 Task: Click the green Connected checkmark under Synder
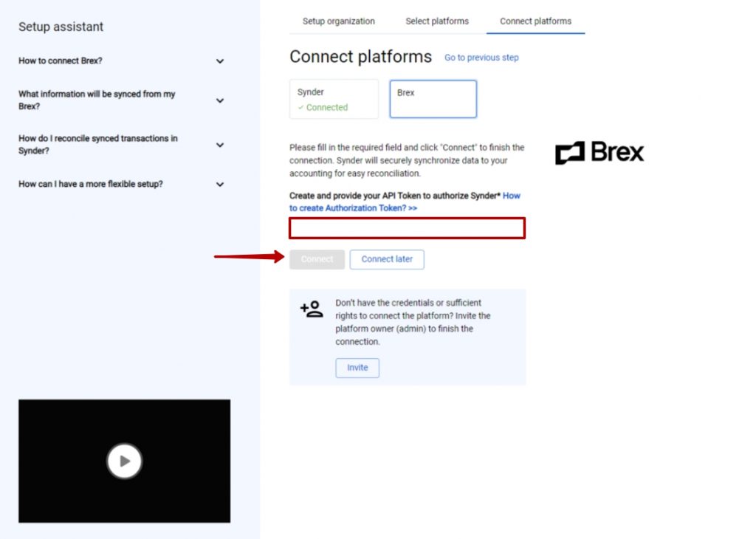tap(301, 108)
